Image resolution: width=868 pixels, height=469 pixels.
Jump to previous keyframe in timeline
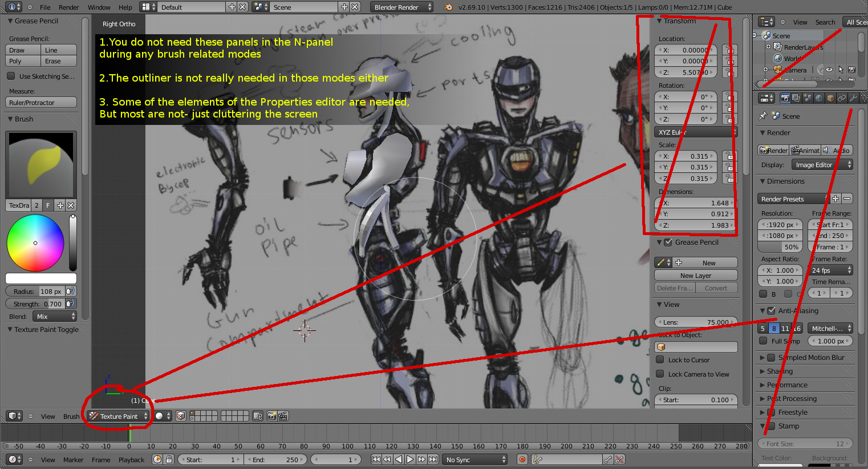(x=387, y=459)
